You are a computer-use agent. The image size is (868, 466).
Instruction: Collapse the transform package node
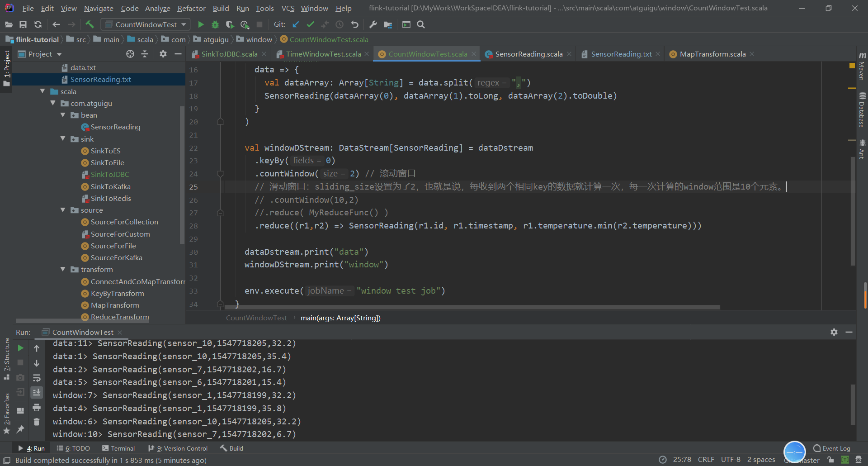[x=63, y=269]
